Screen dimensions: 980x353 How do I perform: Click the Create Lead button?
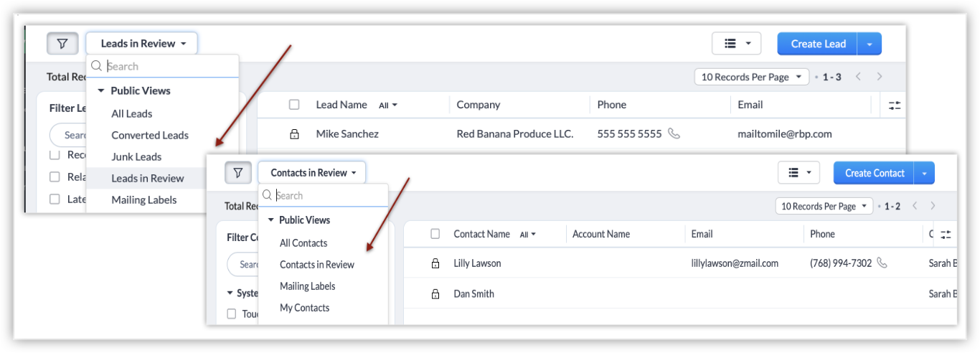(818, 44)
